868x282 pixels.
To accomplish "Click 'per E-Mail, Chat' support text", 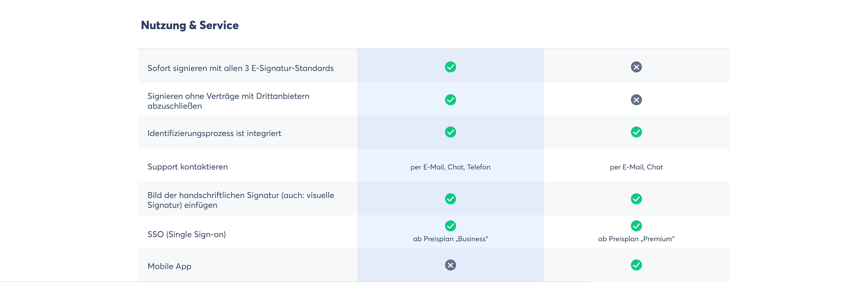I will (636, 167).
